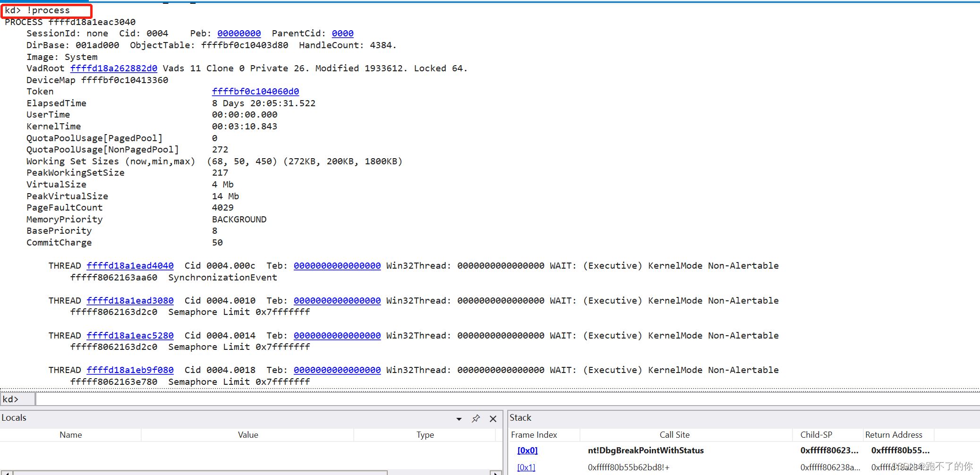The image size is (980, 475).
Task: Pin the Locals panel
Action: pos(476,419)
